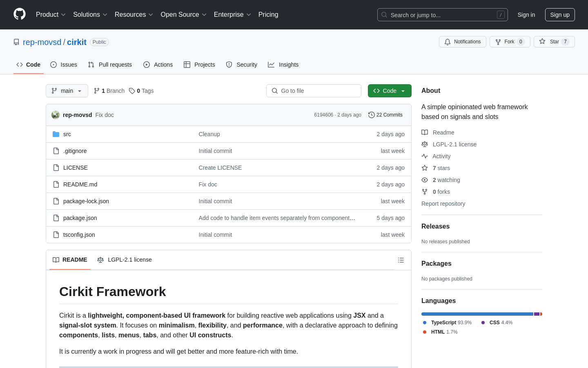Open the TypeScript 93.9% language link

448,323
